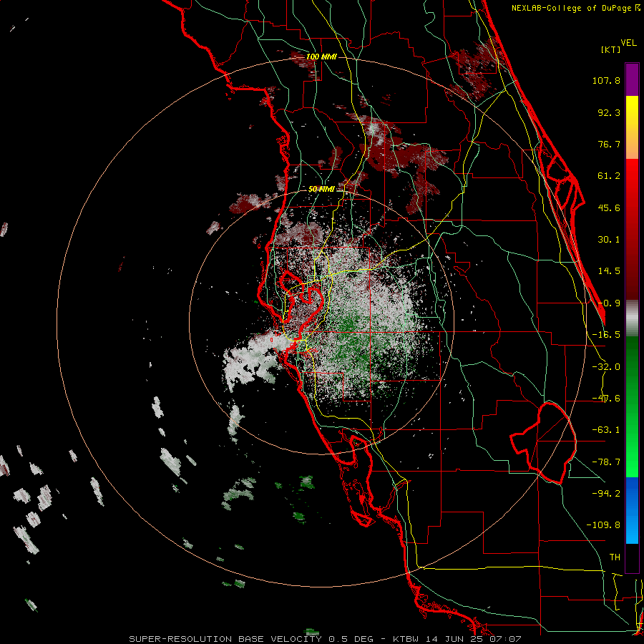Select the -78.7 velocity scale value
This screenshot has width=644, height=644.
(606, 462)
